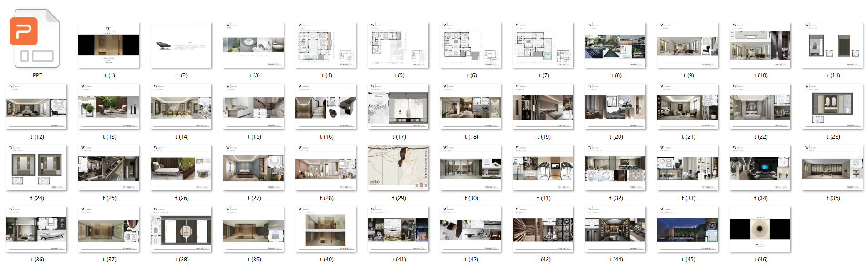Viewport: 868px width, 275px height.
Task: Open thumbnail t (24)
Action: point(36,168)
